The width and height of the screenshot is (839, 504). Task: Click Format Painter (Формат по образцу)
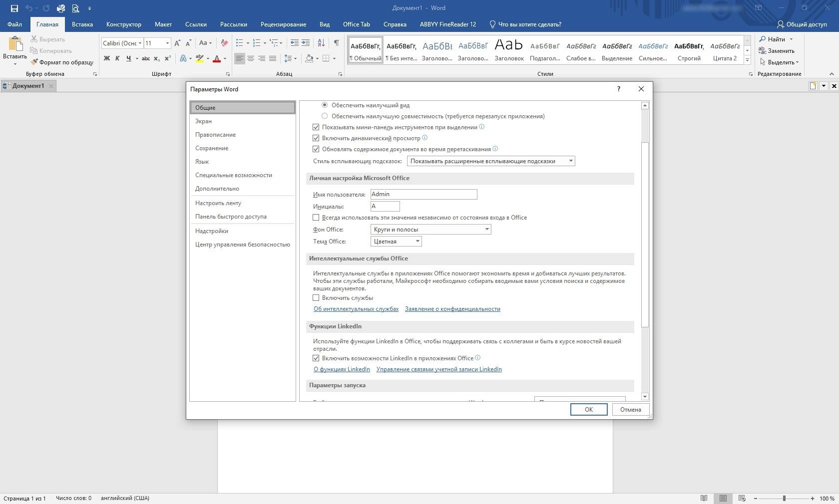point(62,62)
